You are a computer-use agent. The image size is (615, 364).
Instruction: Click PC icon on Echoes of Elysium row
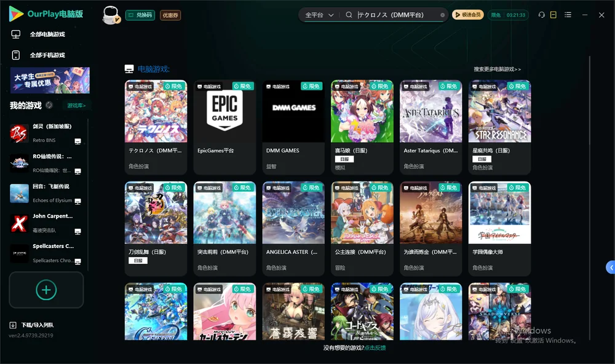[x=77, y=201]
